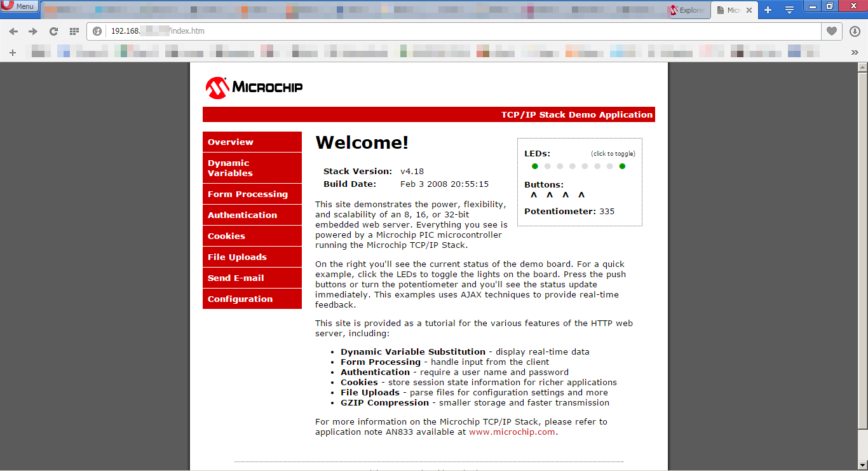Image resolution: width=868 pixels, height=471 pixels.
Task: Open the Speed Dial grid icon
Action: [x=74, y=31]
